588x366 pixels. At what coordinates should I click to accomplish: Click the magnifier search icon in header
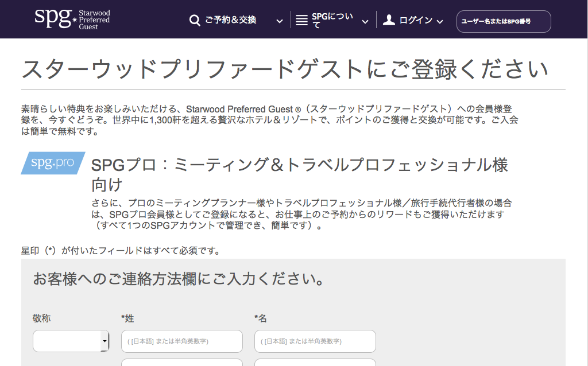point(195,20)
